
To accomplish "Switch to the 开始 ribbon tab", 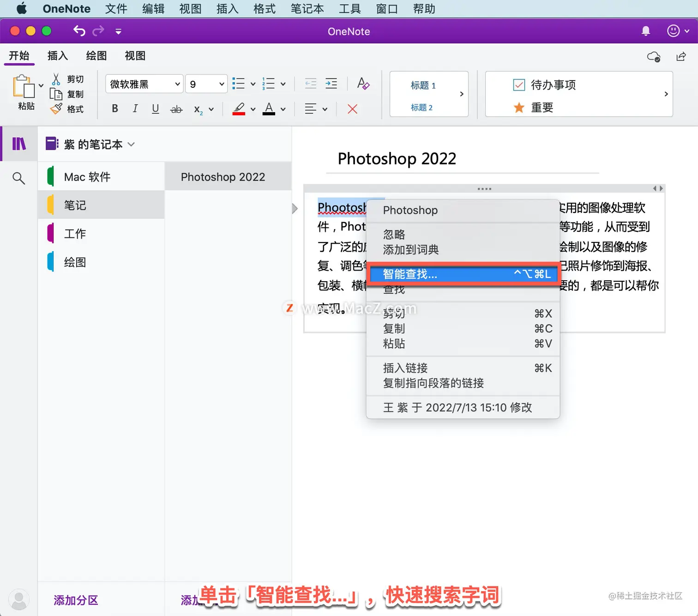I will point(19,56).
